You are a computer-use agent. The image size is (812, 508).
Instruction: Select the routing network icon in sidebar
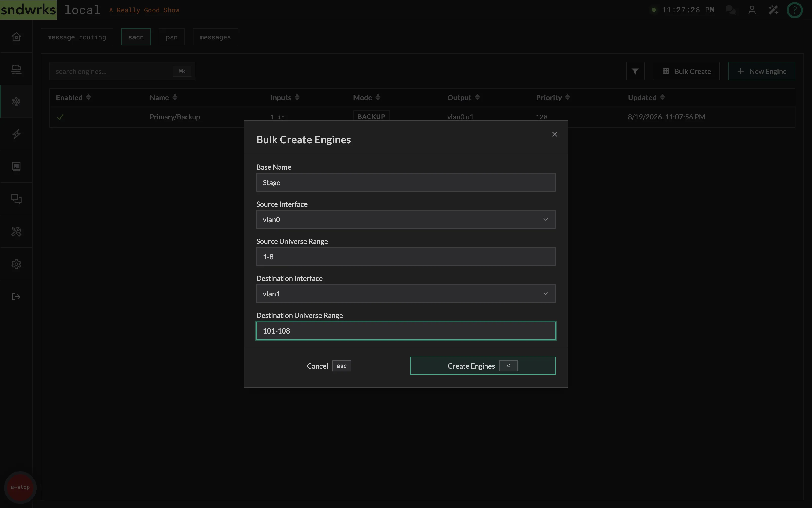[x=16, y=101]
